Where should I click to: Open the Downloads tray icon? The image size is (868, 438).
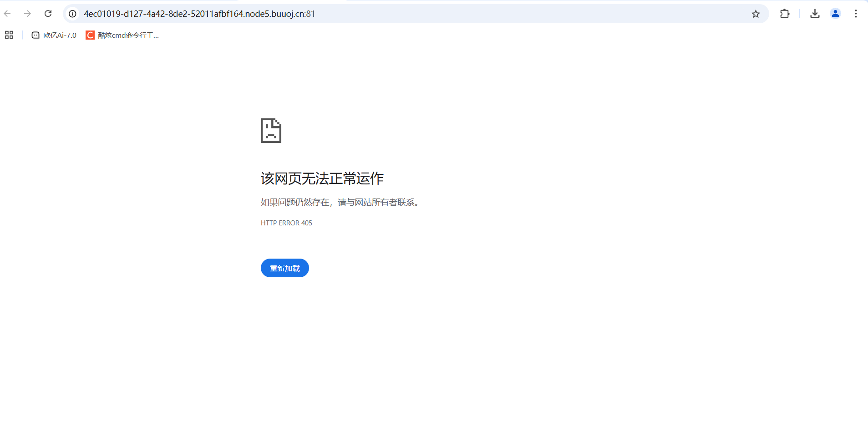click(815, 14)
